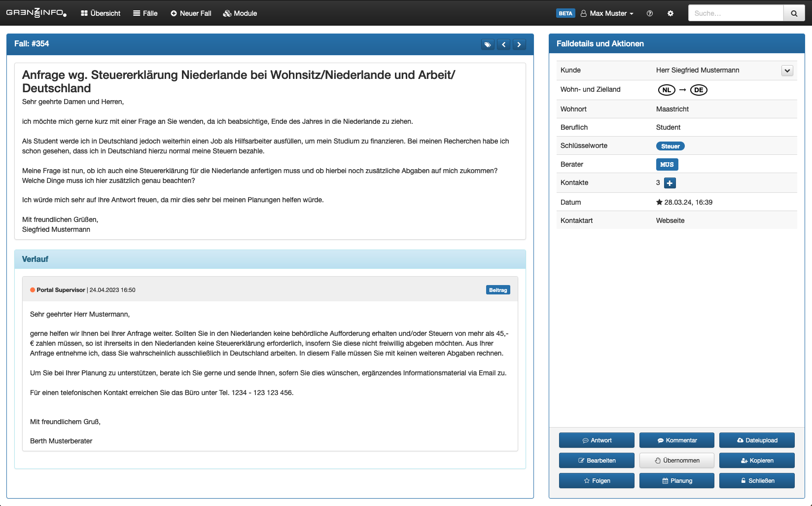812x506 pixels.
Task: Go to the Übersicht page
Action: pyautogui.click(x=101, y=13)
